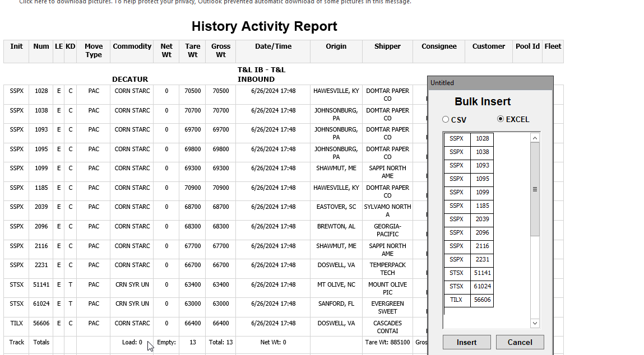Click the Insert button
The height and width of the screenshot is (355, 644).
coord(466,342)
